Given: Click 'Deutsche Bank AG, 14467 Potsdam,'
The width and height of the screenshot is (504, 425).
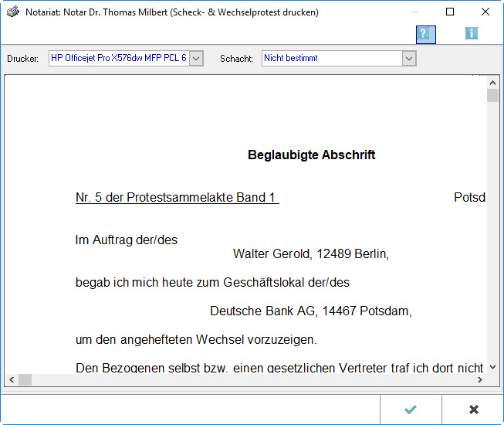Looking at the screenshot, I should (311, 311).
